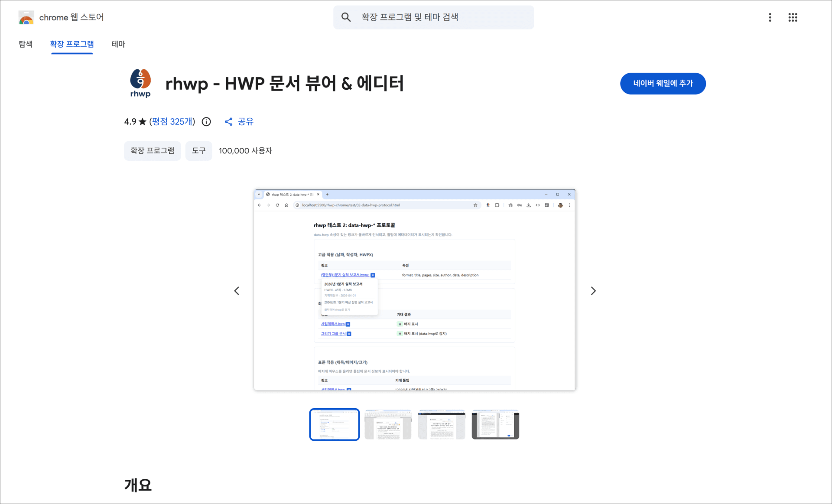Click the rhwp - HWP 문서 뷰어 & 에디터 title
Image resolution: width=832 pixels, height=504 pixels.
284,83
